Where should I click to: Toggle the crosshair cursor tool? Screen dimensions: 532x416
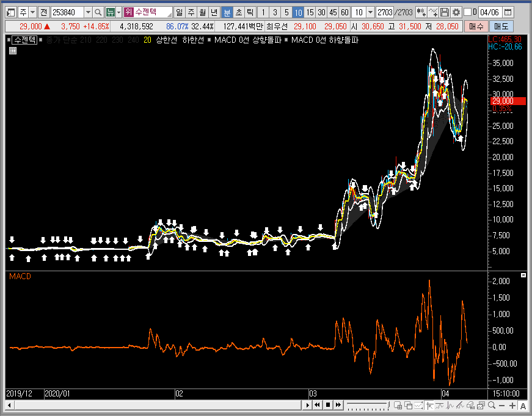(x=429, y=405)
